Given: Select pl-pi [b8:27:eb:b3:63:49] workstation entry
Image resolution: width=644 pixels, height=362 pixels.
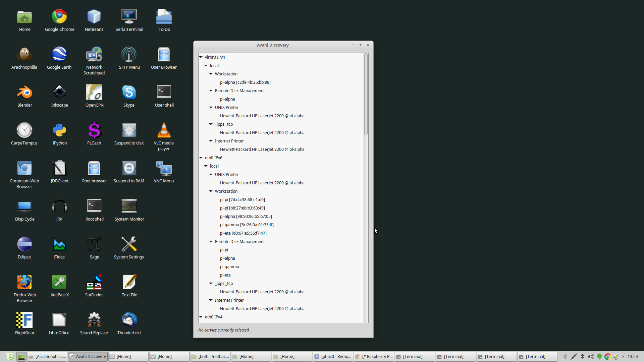Looking at the screenshot, I should 242,208.
